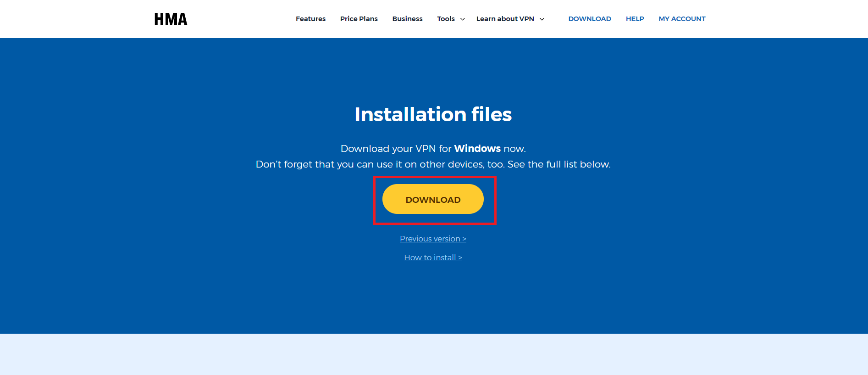Click the HMA logo
The height and width of the screenshot is (375, 868).
point(171,19)
